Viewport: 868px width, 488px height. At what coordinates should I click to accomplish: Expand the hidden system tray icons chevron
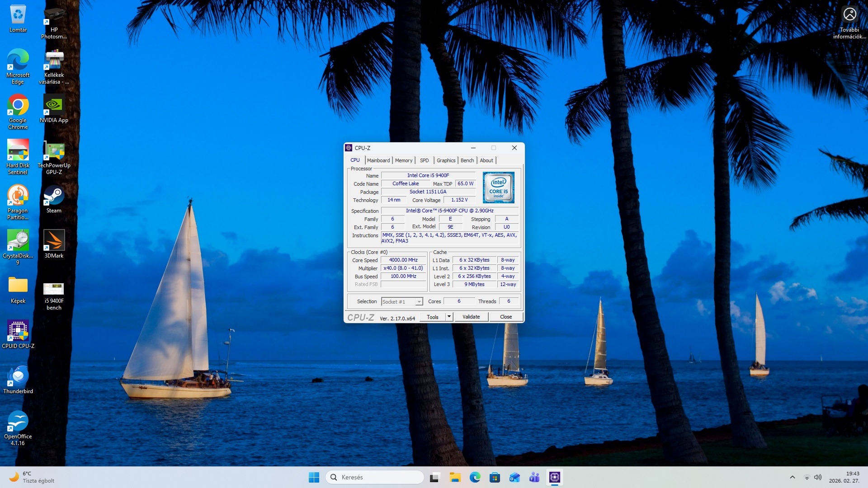pos(792,477)
